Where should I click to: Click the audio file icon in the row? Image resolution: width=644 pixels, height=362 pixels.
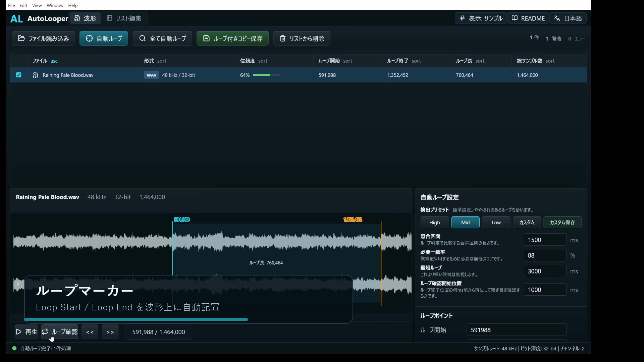[x=35, y=75]
